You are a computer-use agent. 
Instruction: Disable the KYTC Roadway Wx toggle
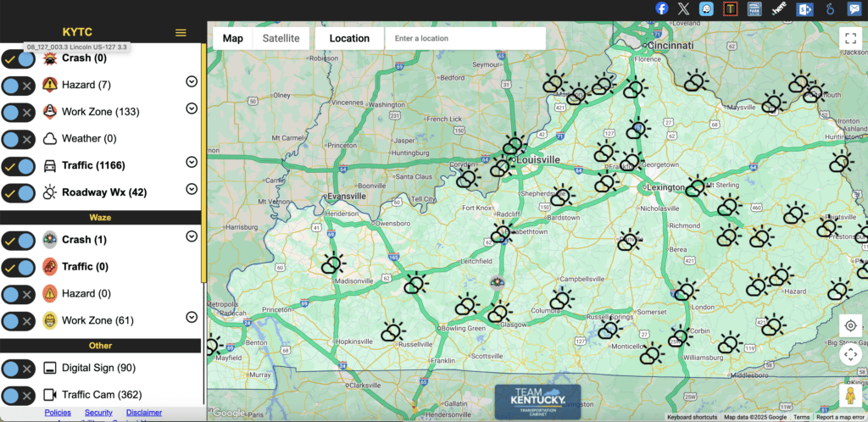(18, 192)
